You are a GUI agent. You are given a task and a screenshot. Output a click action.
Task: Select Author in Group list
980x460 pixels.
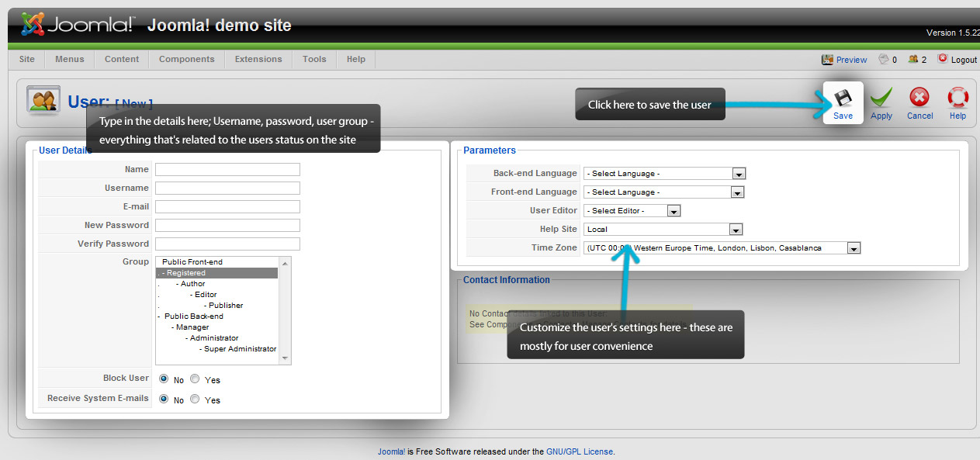point(216,284)
